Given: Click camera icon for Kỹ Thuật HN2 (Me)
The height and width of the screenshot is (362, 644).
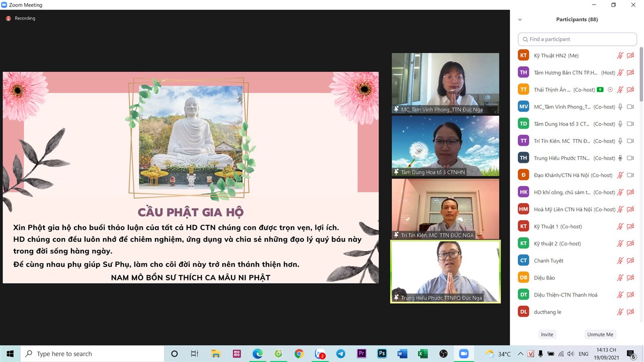Looking at the screenshot, I should 630,56.
